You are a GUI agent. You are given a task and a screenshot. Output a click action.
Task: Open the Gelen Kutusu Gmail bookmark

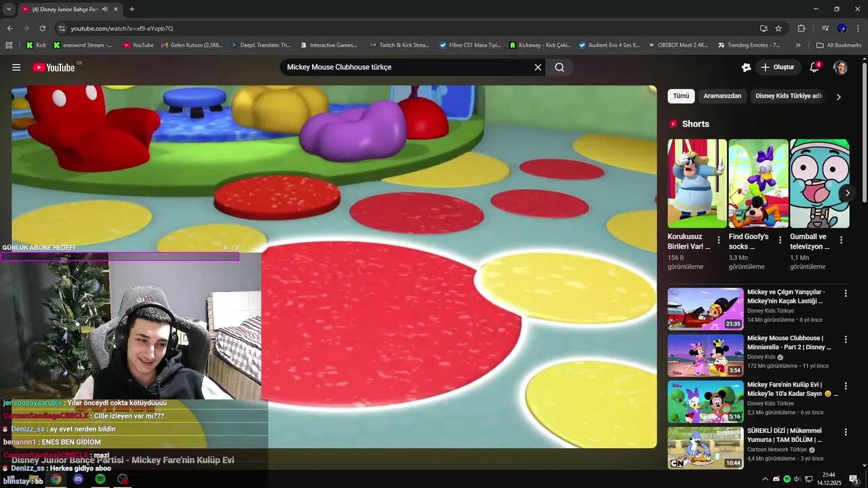(x=192, y=45)
